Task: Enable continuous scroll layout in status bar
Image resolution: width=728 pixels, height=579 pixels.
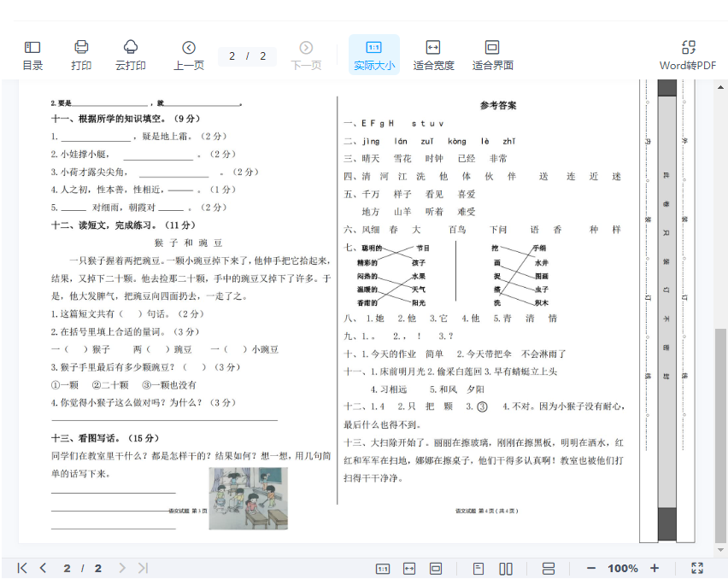Action: click(x=549, y=568)
